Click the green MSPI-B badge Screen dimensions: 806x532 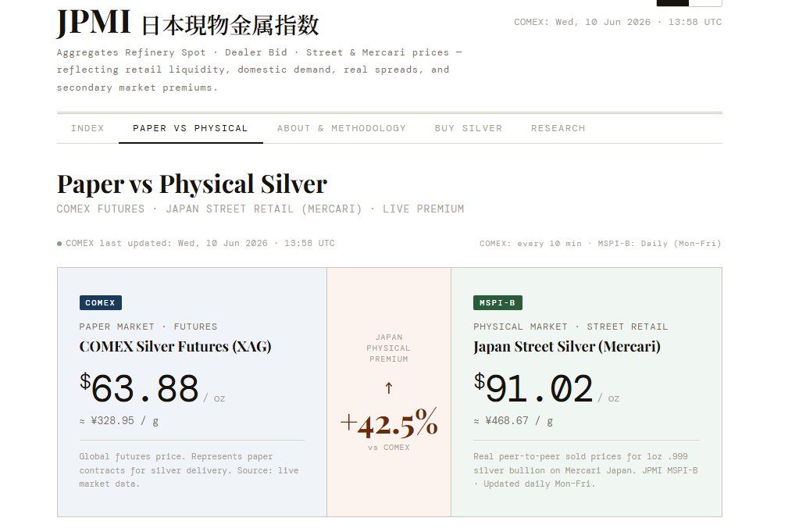[498, 303]
